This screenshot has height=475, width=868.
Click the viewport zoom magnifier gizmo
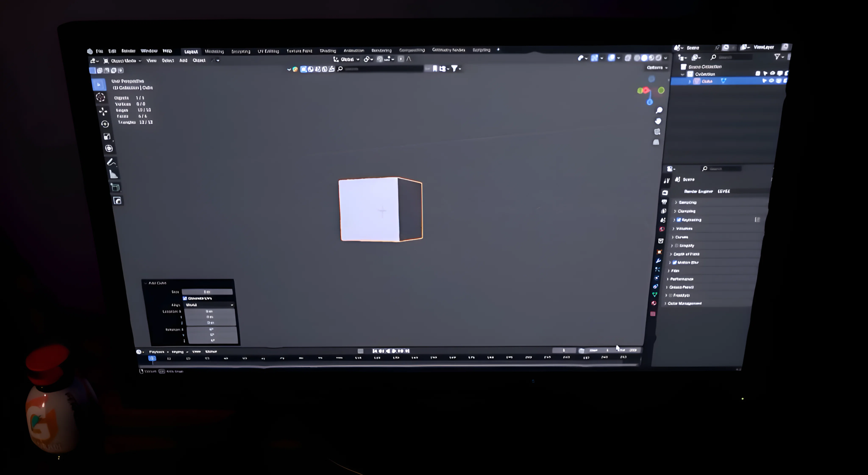coord(659,110)
